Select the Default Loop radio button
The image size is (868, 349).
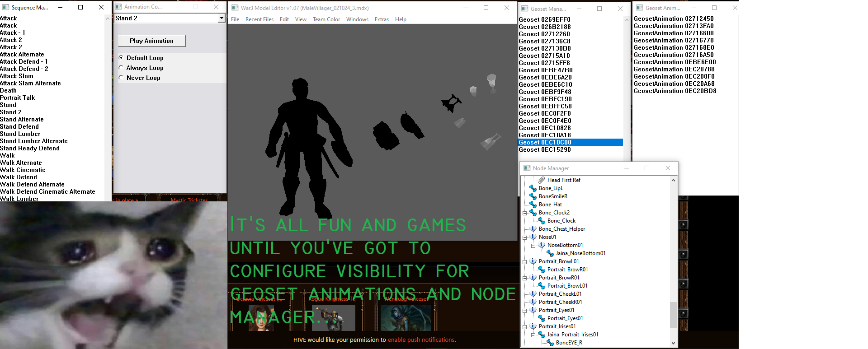coord(121,58)
